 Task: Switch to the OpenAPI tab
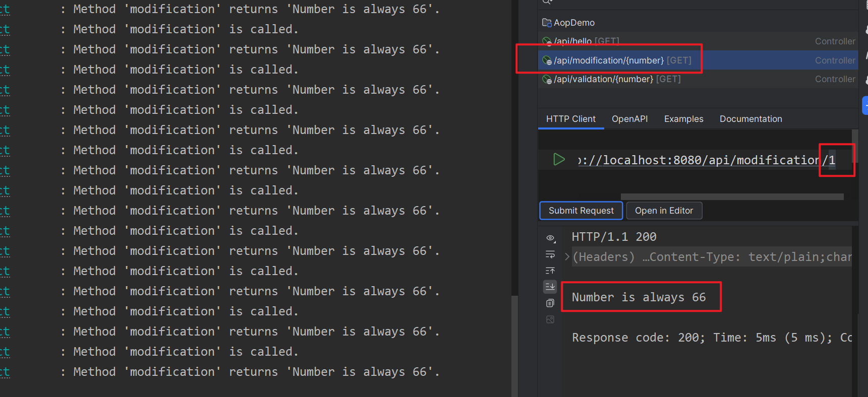pos(629,119)
